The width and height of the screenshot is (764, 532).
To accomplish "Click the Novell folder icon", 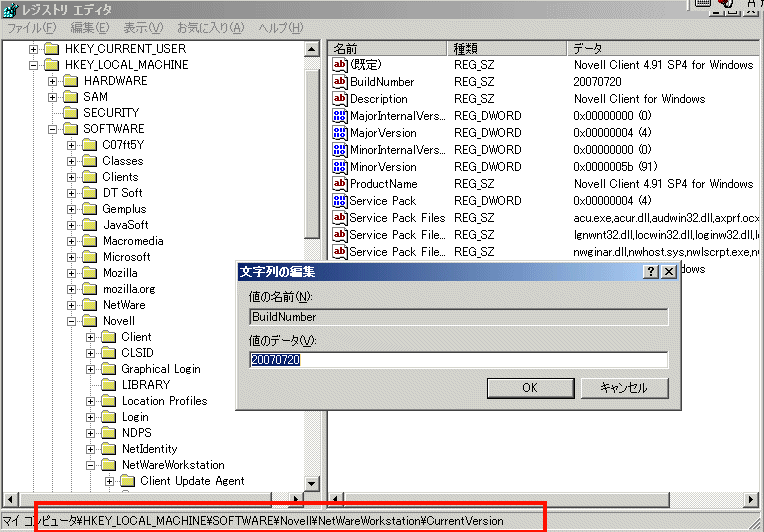I will (x=90, y=321).
